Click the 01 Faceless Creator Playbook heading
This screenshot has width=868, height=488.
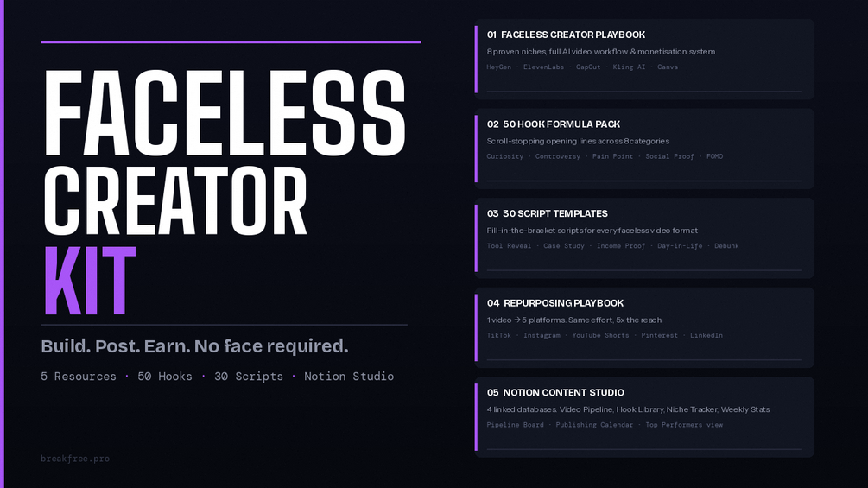566,35
